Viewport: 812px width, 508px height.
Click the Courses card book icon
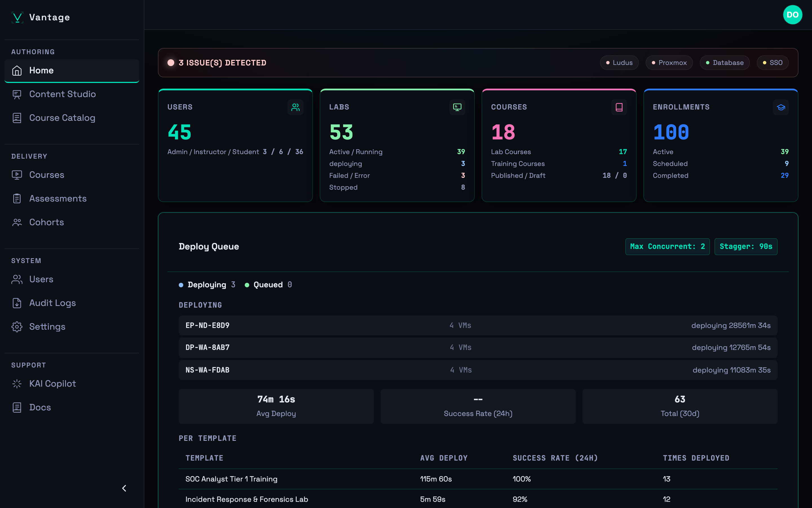619,107
